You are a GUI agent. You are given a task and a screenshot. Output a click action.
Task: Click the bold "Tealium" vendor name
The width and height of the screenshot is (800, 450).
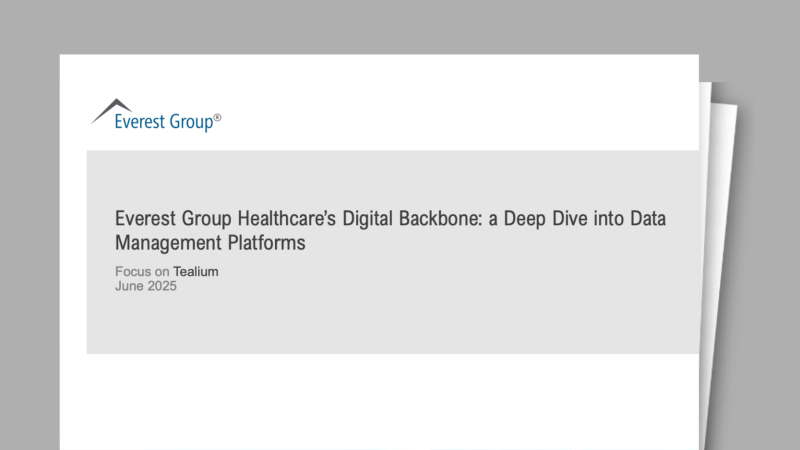(196, 271)
